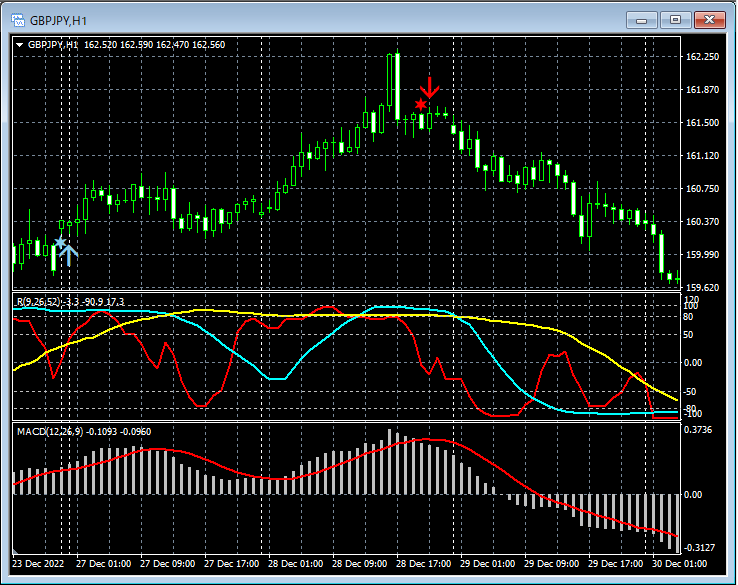Maximize the GBPJPY,H1 chart window

pyautogui.click(x=676, y=19)
